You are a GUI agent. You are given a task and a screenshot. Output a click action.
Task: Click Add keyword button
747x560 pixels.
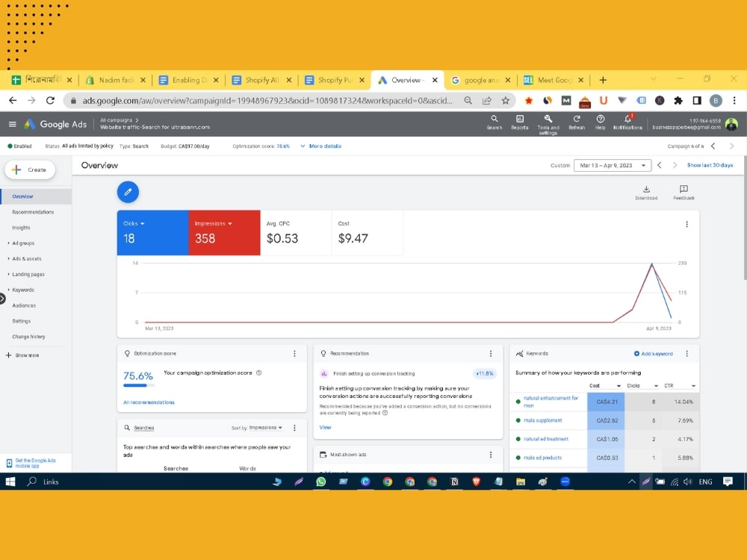tap(653, 353)
